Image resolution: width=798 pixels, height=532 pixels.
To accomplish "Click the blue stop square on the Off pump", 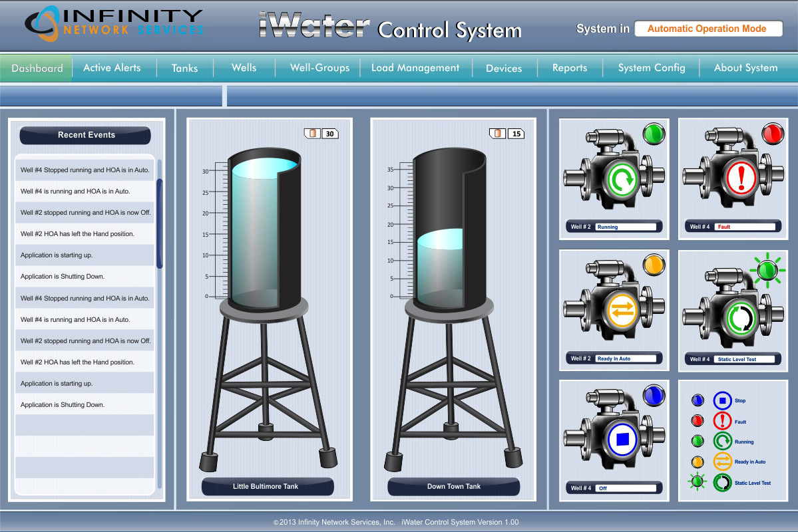I will [622, 440].
